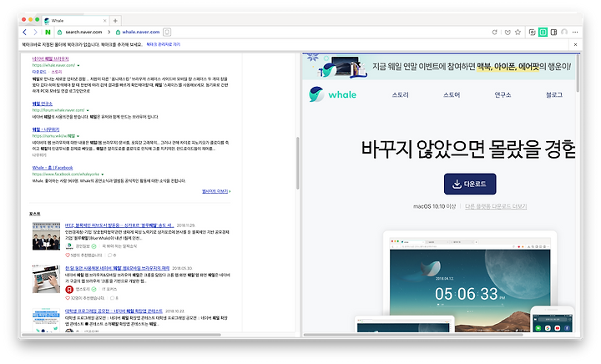Like the second post with its heart icon
Viewport: 601px width, 364px height.
[68, 298]
